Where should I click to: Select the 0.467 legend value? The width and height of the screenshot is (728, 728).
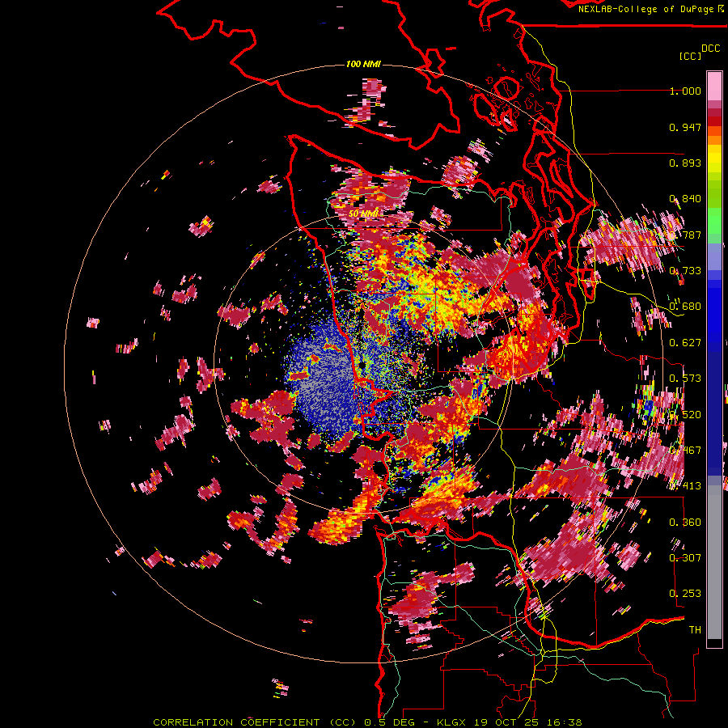click(685, 451)
